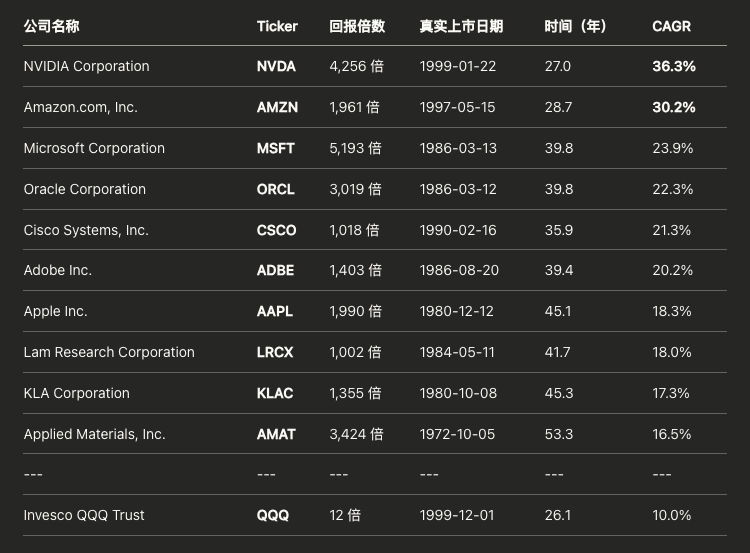The height and width of the screenshot is (553, 750).
Task: Click the 时间（年）column header
Action: pos(576,26)
